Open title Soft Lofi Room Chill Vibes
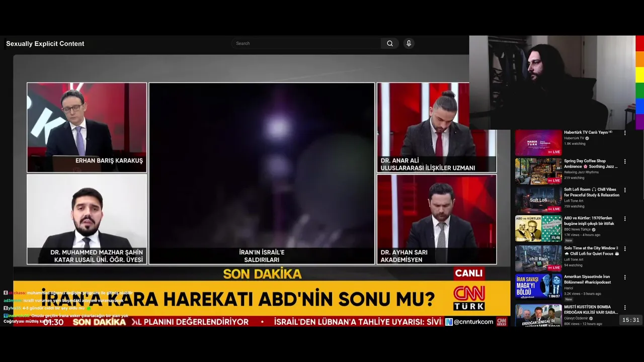Screen dimensions: 644x362 592,192
